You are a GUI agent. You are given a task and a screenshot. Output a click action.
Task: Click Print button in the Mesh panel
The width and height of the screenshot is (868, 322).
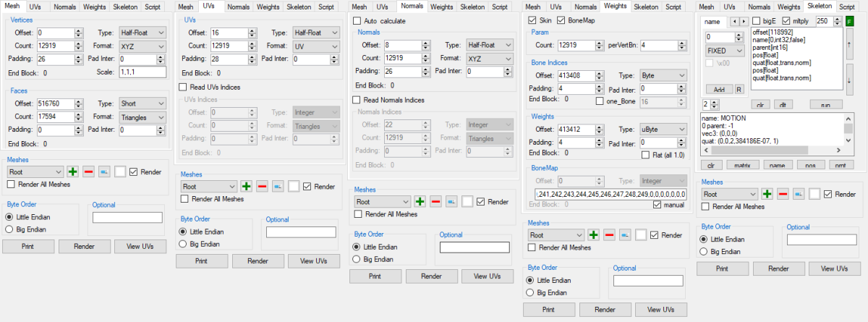27,246
